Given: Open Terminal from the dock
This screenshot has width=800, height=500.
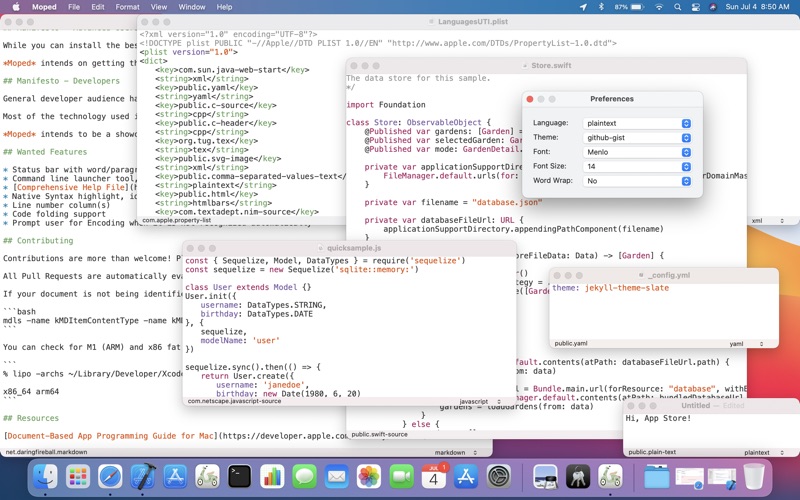Looking at the screenshot, I should point(240,478).
